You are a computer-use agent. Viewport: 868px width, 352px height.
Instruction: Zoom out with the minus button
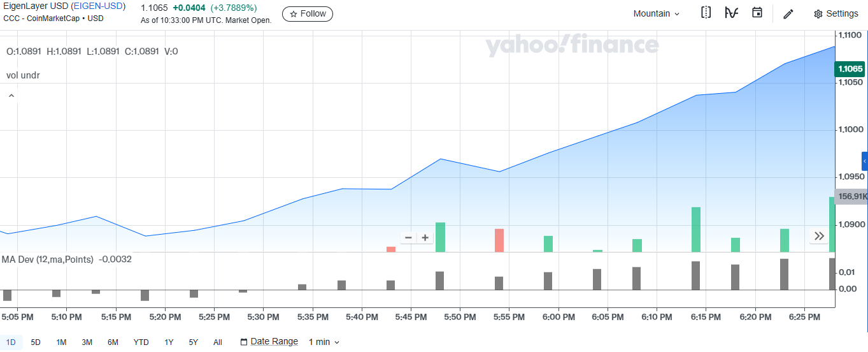(x=409, y=238)
